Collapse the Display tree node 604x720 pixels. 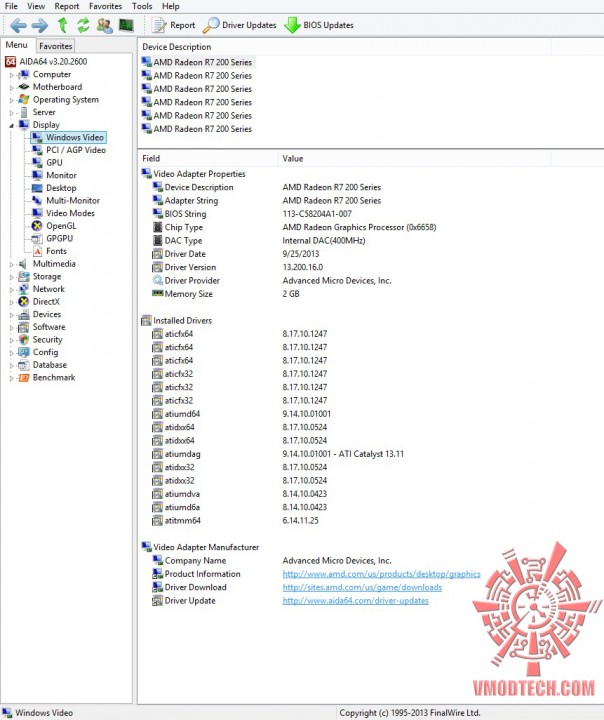[x=12, y=125]
